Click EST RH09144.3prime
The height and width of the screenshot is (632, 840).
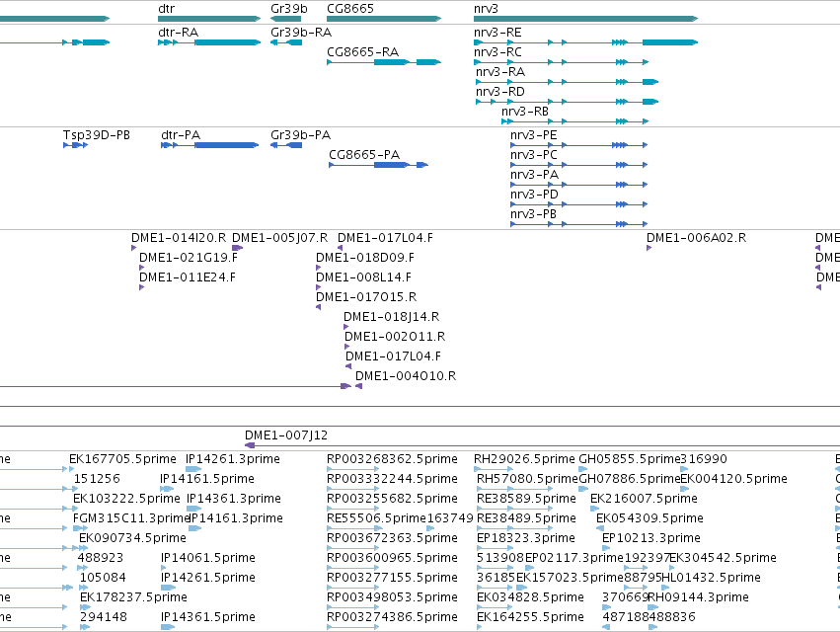pos(698,597)
